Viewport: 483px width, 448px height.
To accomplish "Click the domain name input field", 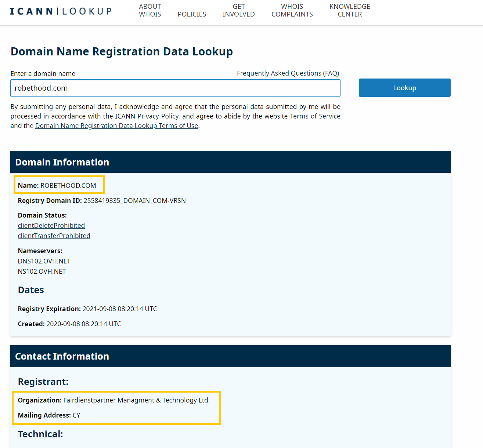I will click(175, 88).
